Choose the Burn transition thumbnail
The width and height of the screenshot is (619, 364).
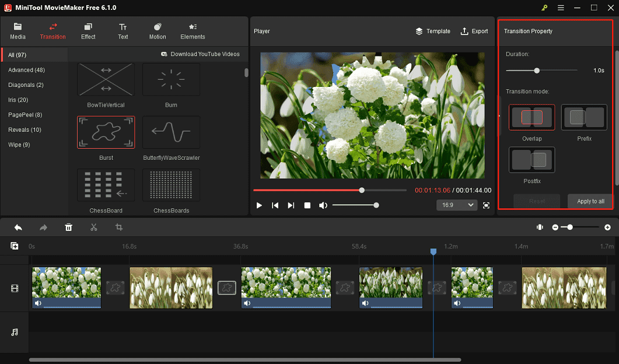(172, 79)
